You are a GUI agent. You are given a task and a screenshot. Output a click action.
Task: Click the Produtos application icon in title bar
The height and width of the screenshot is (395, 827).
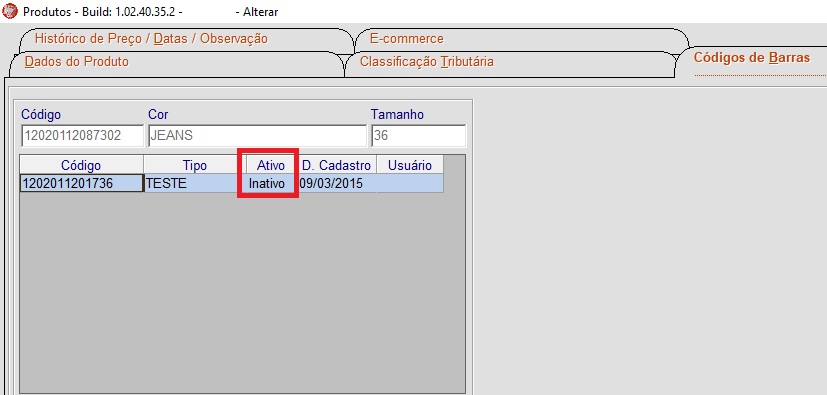[x=9, y=11]
